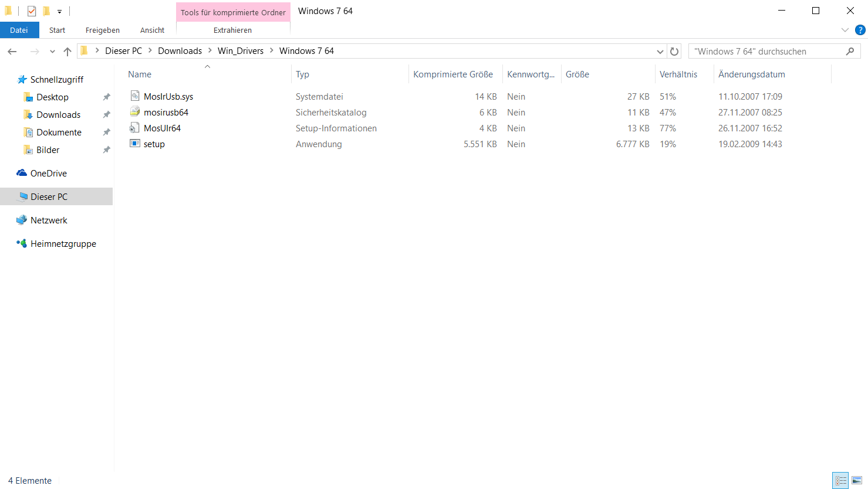Go back with the Back arrow button

click(12, 52)
